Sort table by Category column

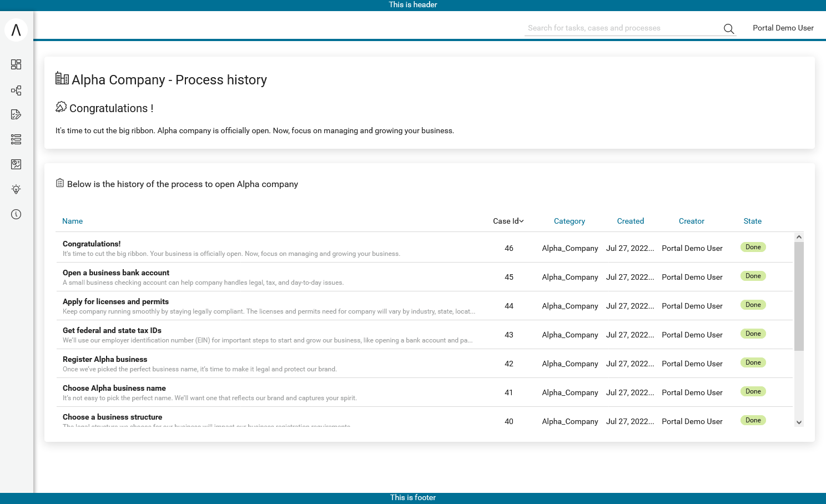click(x=570, y=221)
